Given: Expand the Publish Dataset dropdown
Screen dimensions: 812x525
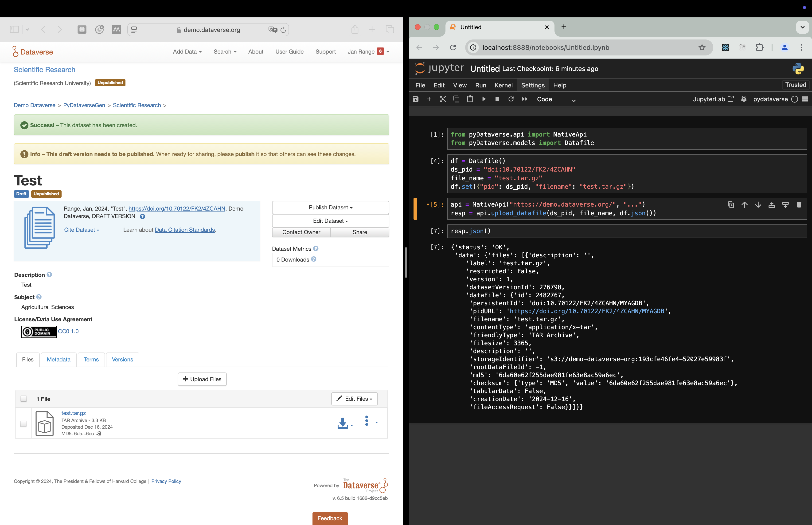Looking at the screenshot, I should (330, 208).
